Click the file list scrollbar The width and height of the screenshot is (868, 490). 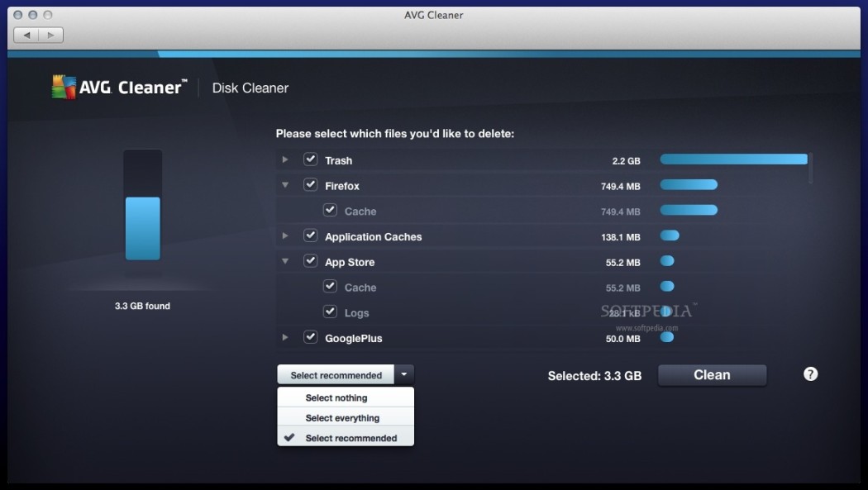[x=810, y=168]
